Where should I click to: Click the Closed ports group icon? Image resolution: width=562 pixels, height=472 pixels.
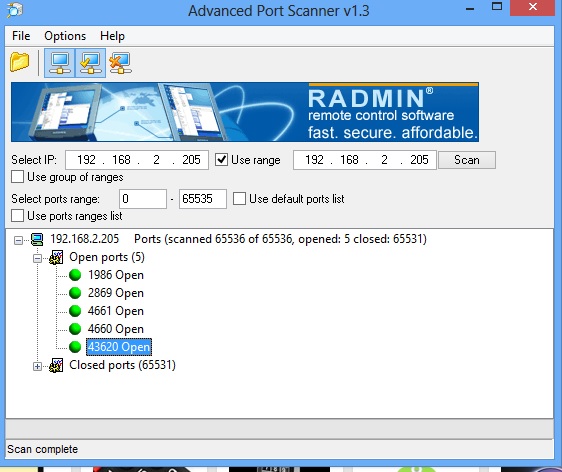tap(56, 365)
